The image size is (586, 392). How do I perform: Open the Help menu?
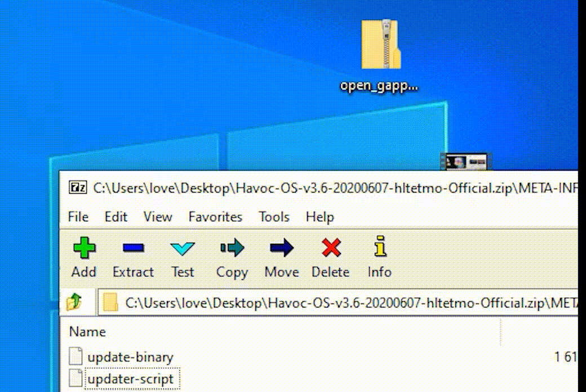tap(319, 217)
